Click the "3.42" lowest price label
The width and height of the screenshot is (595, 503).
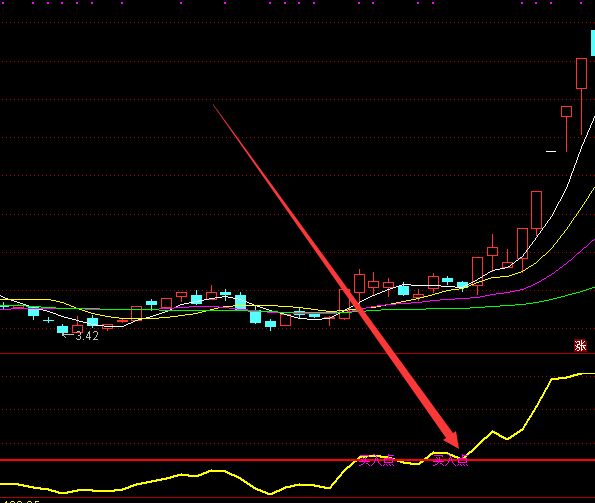click(87, 336)
